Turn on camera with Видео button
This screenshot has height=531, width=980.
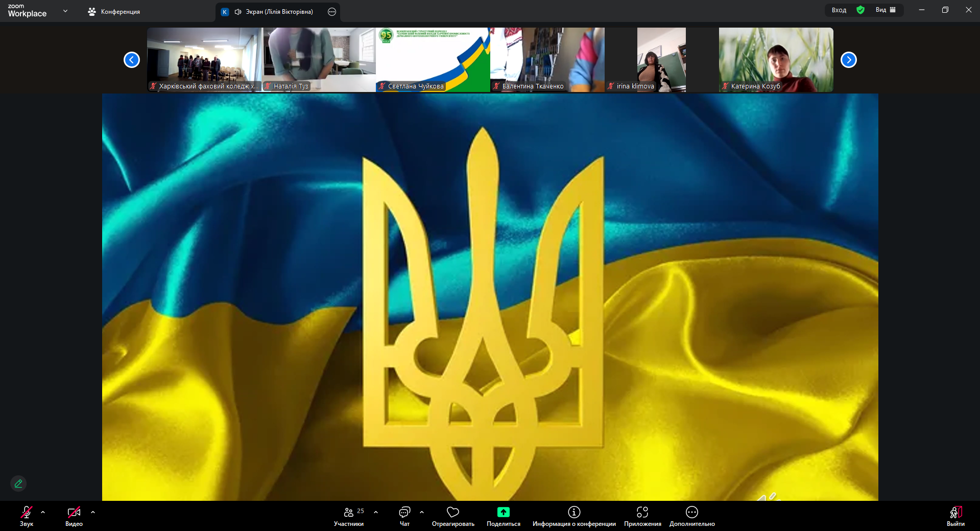[x=74, y=516]
